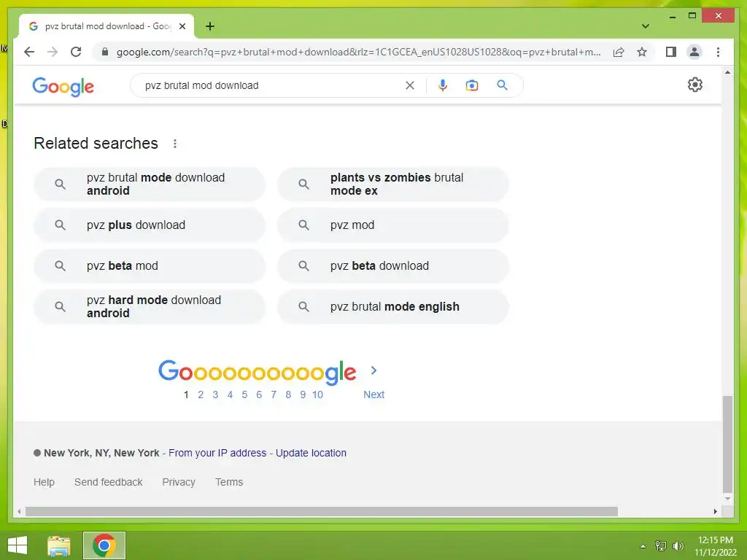Go to Google home via the logo
The height and width of the screenshot is (560, 747).
[63, 86]
